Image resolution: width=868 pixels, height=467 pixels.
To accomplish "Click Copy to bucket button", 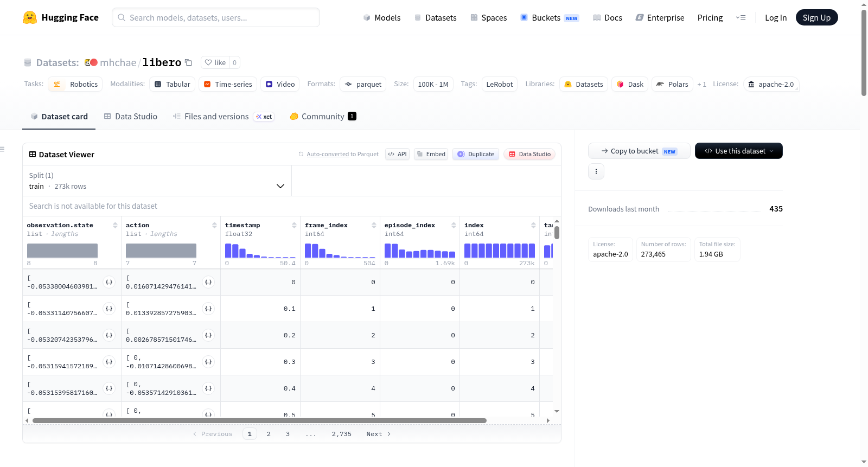I will [x=639, y=151].
